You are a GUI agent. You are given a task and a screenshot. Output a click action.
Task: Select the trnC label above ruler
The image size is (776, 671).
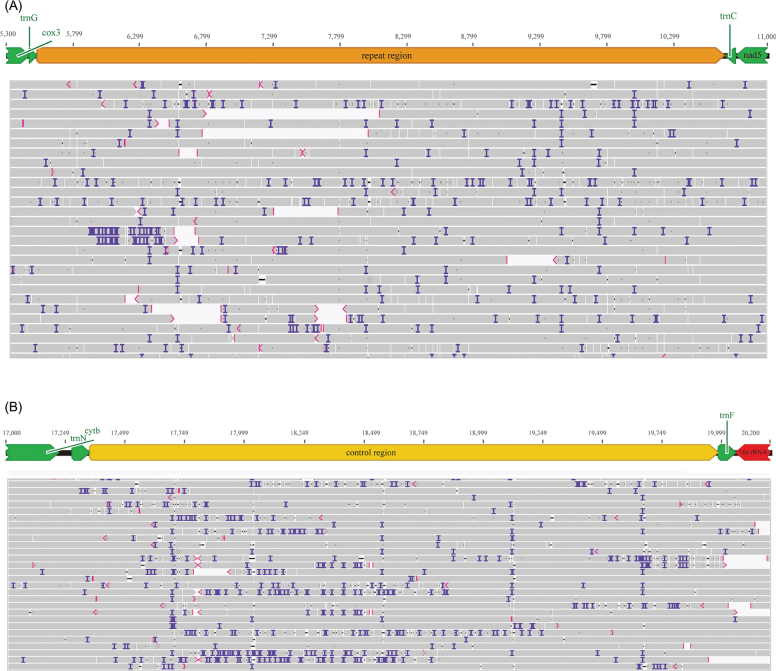[728, 16]
